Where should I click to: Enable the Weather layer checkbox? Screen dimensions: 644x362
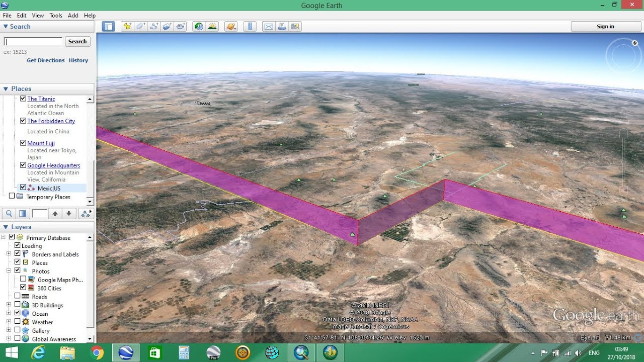coord(18,322)
